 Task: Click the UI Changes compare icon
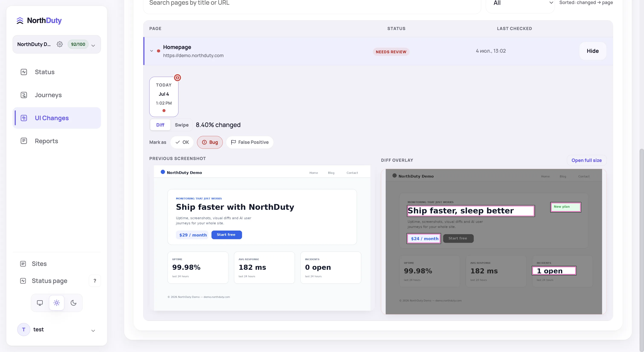(x=24, y=118)
